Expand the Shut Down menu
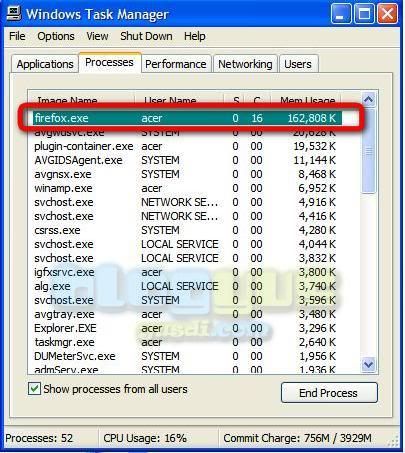 tap(146, 36)
